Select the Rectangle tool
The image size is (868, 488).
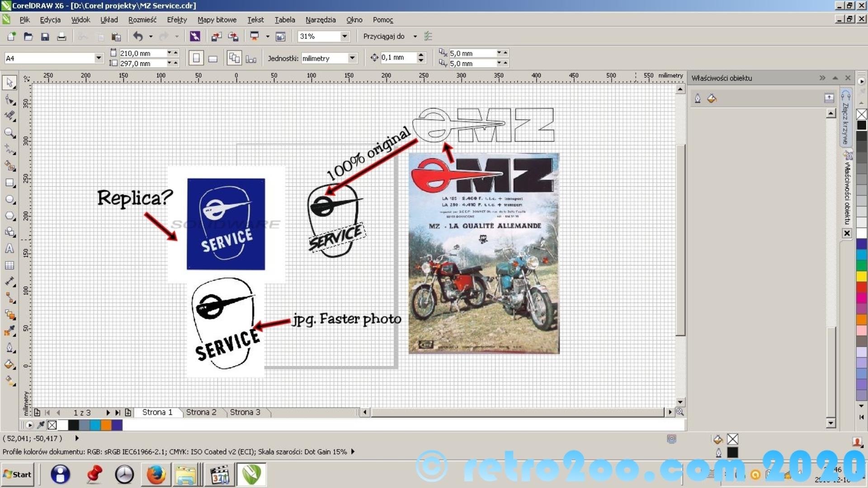coord(9,183)
